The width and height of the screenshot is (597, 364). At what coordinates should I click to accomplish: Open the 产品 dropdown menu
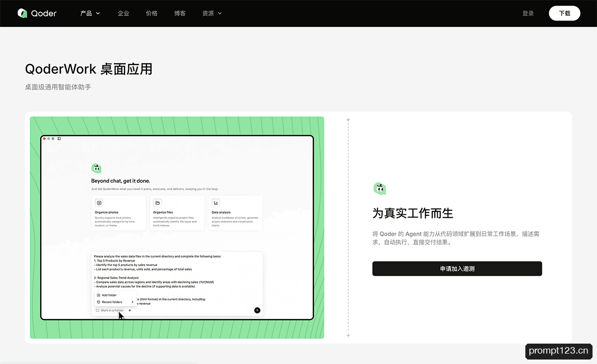click(x=90, y=13)
